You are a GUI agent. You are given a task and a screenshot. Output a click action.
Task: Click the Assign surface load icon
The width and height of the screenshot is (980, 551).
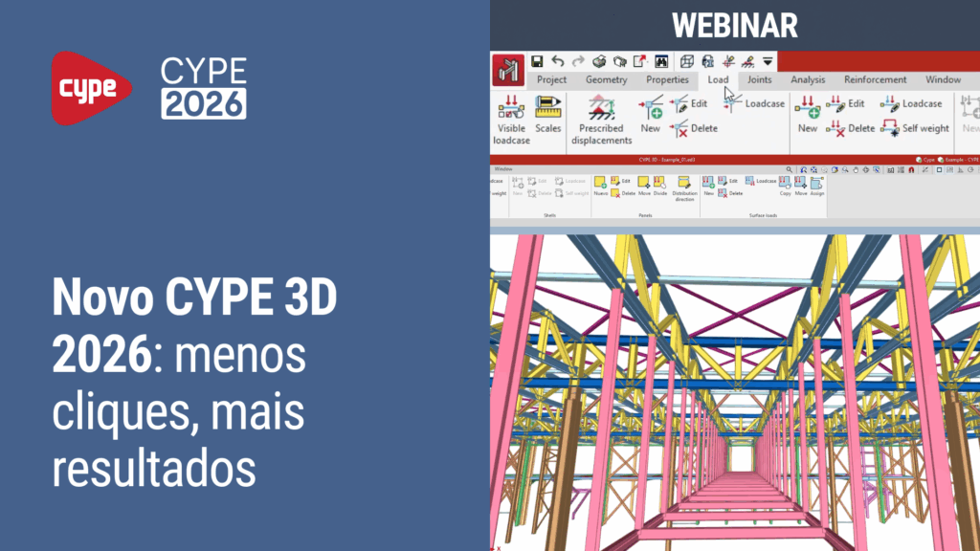pyautogui.click(x=816, y=186)
